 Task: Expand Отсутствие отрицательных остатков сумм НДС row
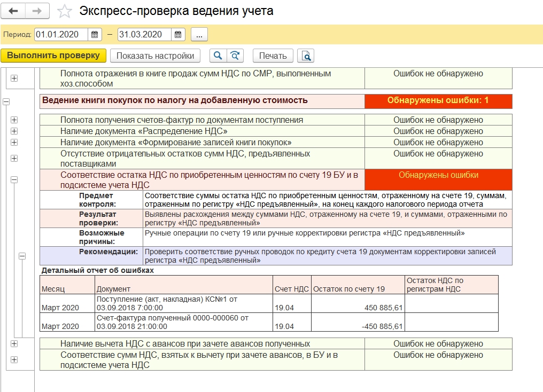point(14,158)
